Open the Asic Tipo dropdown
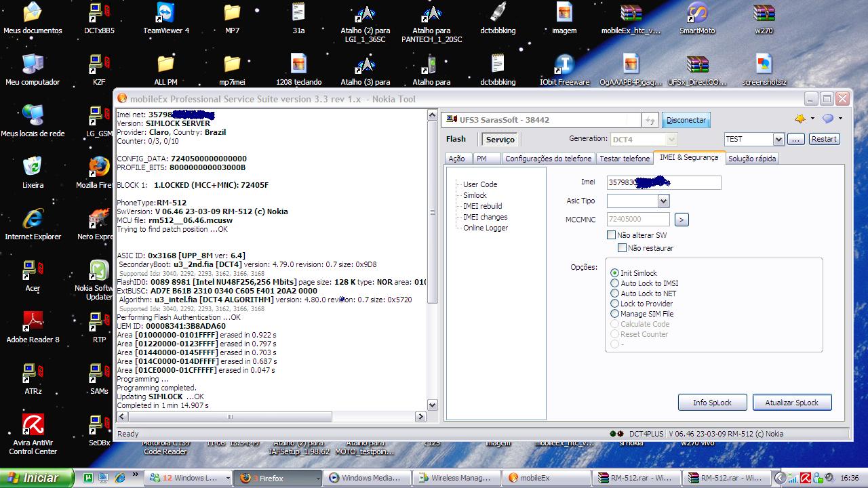The width and height of the screenshot is (868, 488). [x=663, y=201]
